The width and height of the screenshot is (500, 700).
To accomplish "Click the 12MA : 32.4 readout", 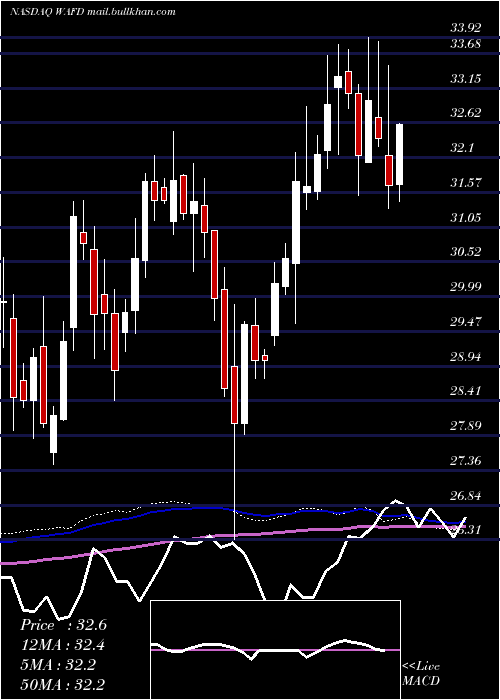I will [x=63, y=645].
